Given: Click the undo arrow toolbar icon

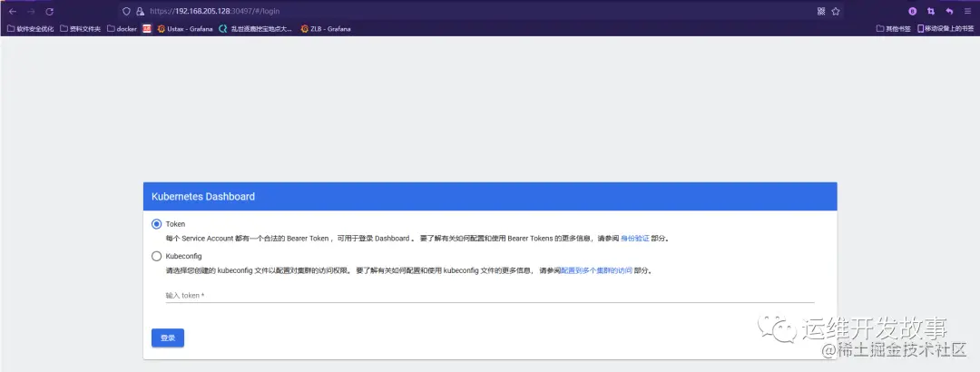Looking at the screenshot, I should 949,11.
